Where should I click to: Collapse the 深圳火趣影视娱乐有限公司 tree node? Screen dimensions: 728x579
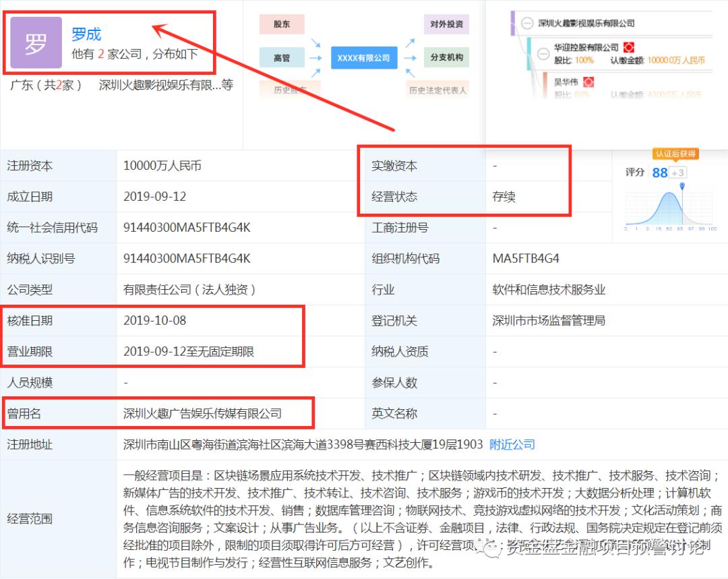526,23
